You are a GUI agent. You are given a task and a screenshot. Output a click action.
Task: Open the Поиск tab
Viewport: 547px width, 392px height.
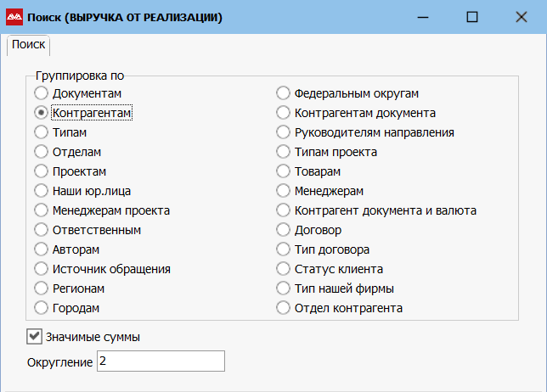(28, 45)
